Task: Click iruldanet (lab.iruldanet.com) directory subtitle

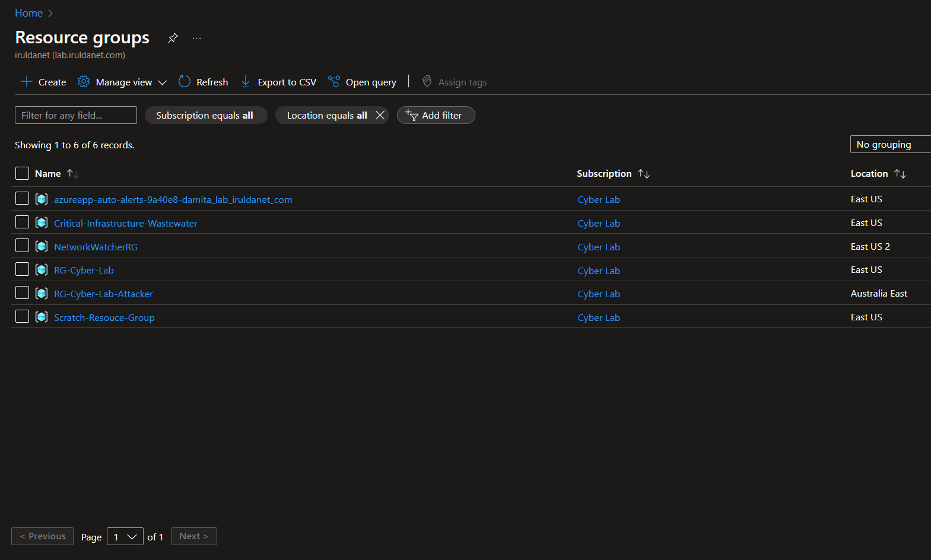Action: [x=70, y=55]
